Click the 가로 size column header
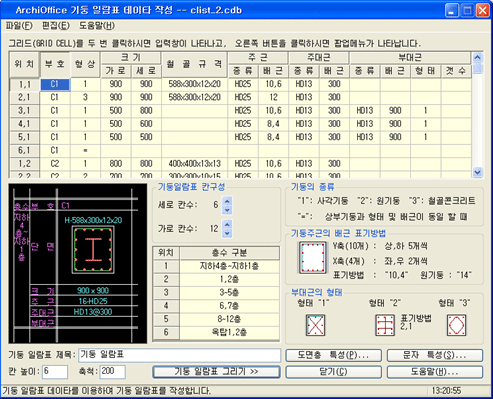 [x=116, y=71]
